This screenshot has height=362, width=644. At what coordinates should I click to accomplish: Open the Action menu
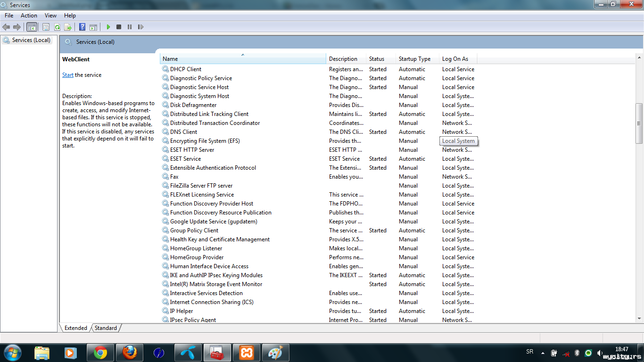(x=29, y=16)
